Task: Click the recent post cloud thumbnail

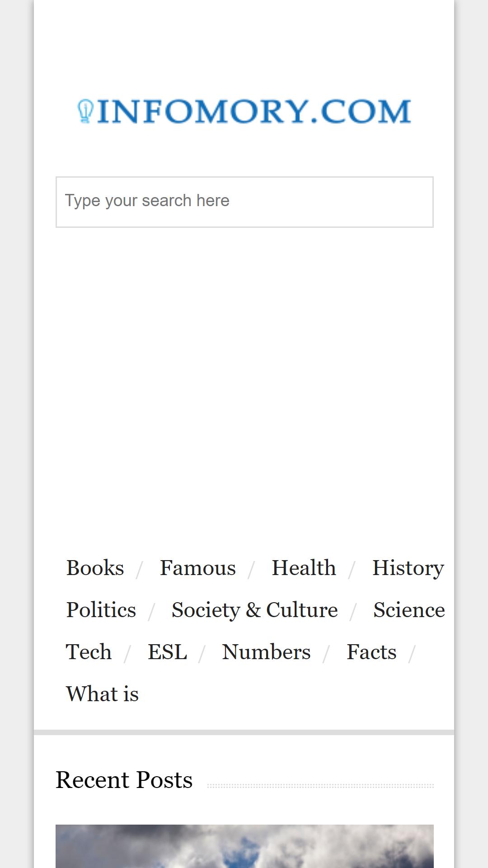Action: [x=244, y=846]
